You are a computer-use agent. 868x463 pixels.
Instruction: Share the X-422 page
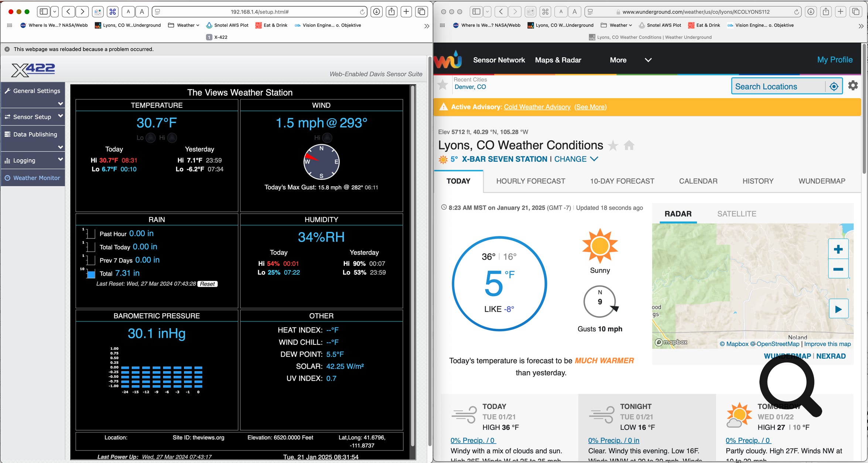[x=392, y=11]
